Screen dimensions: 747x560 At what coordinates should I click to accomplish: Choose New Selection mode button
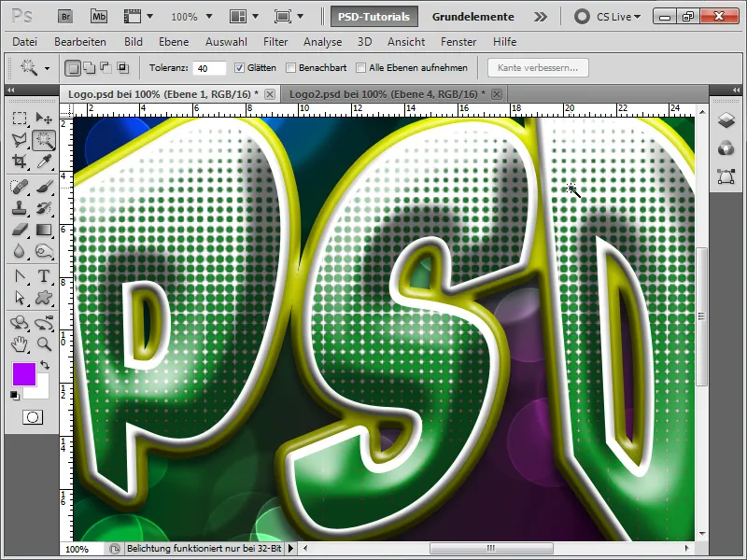[73, 68]
